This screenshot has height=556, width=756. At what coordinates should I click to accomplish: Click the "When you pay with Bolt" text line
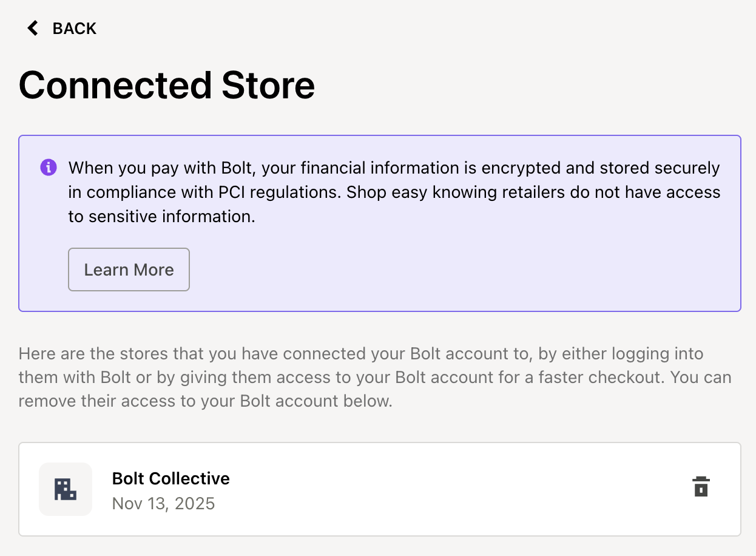pos(393,168)
